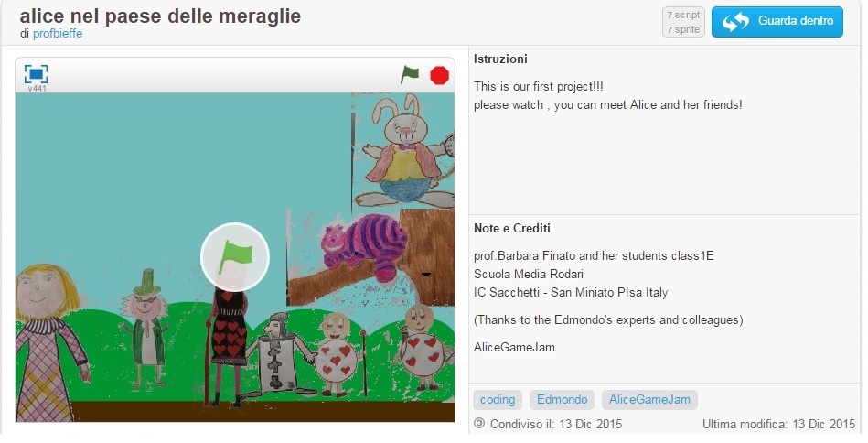Click the text IC Sacchetti - San Miniato PIsa Italy
The height and width of the screenshot is (443, 868).
571,292
